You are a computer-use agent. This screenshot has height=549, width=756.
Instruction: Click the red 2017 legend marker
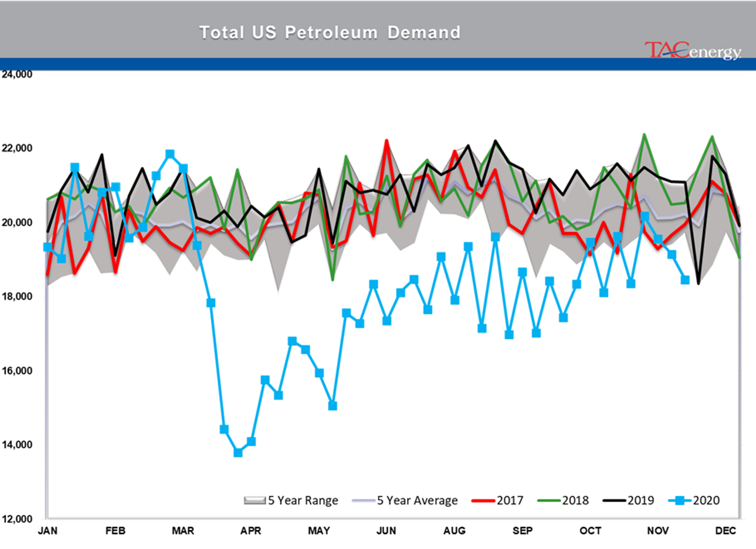coord(483,500)
